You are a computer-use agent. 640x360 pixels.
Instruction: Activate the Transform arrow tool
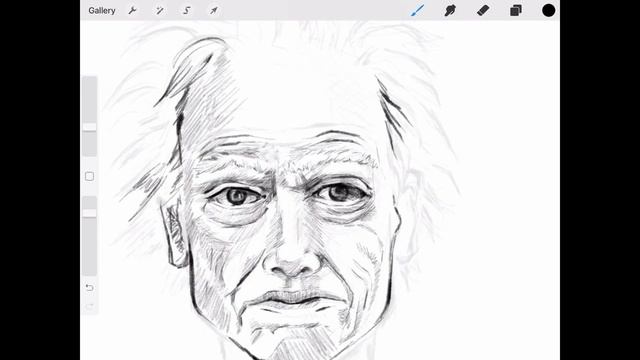tap(214, 11)
